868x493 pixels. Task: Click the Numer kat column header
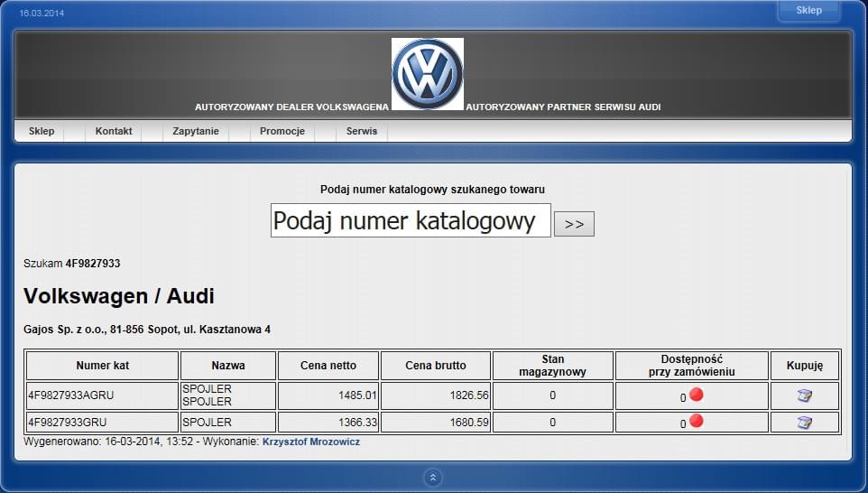[x=103, y=366]
